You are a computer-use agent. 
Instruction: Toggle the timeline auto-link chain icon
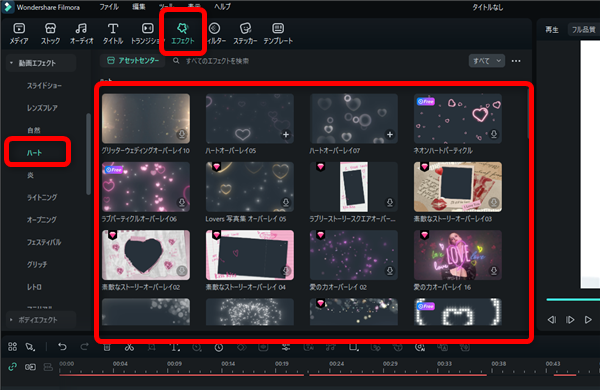[13, 367]
